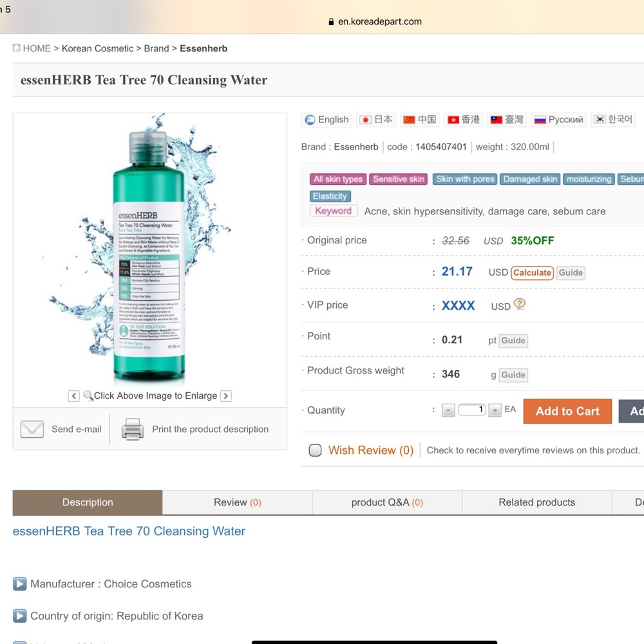Switch to Русский language option
The width and height of the screenshot is (644, 644).
[x=558, y=119]
